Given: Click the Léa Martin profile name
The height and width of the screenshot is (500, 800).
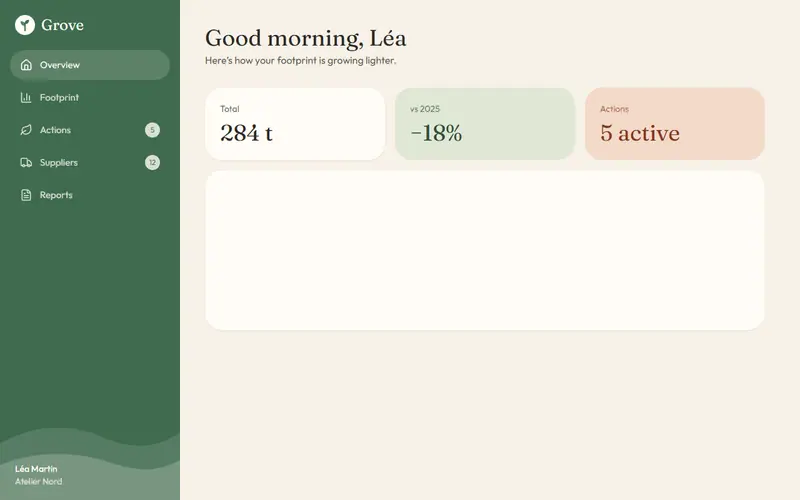Looking at the screenshot, I should point(36,469).
